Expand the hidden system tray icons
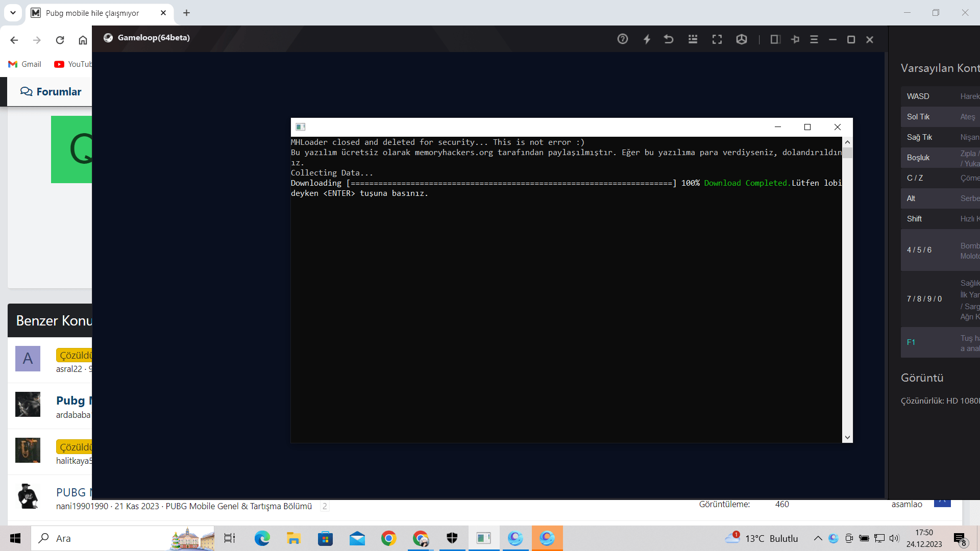980x551 pixels. [x=818, y=538]
